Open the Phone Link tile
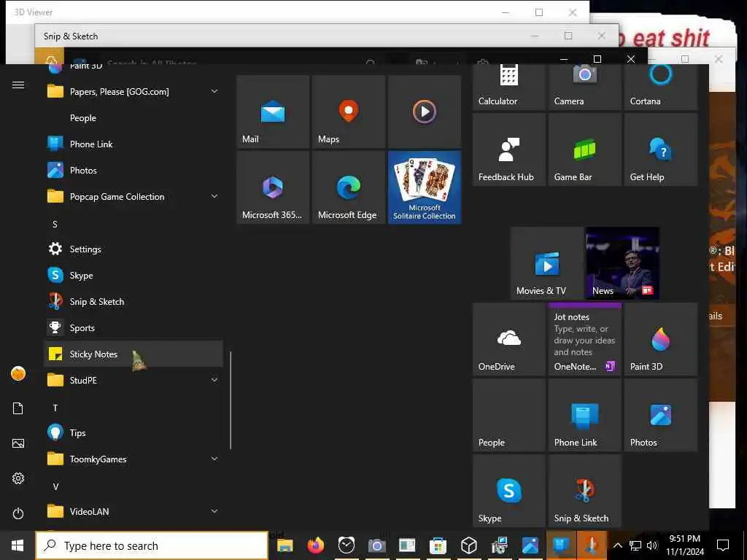This screenshot has width=747, height=560. pyautogui.click(x=584, y=415)
